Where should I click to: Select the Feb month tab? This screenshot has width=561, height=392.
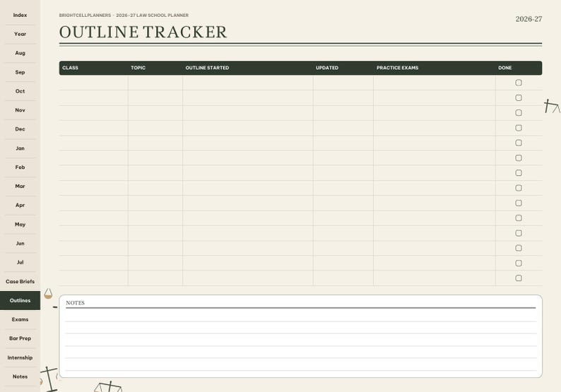click(20, 167)
